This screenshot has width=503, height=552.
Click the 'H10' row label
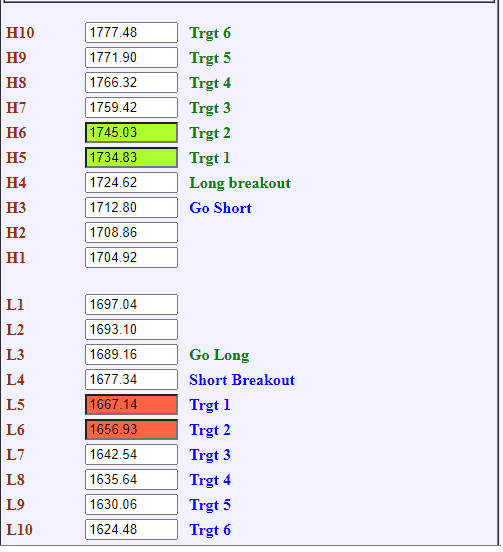tap(20, 33)
